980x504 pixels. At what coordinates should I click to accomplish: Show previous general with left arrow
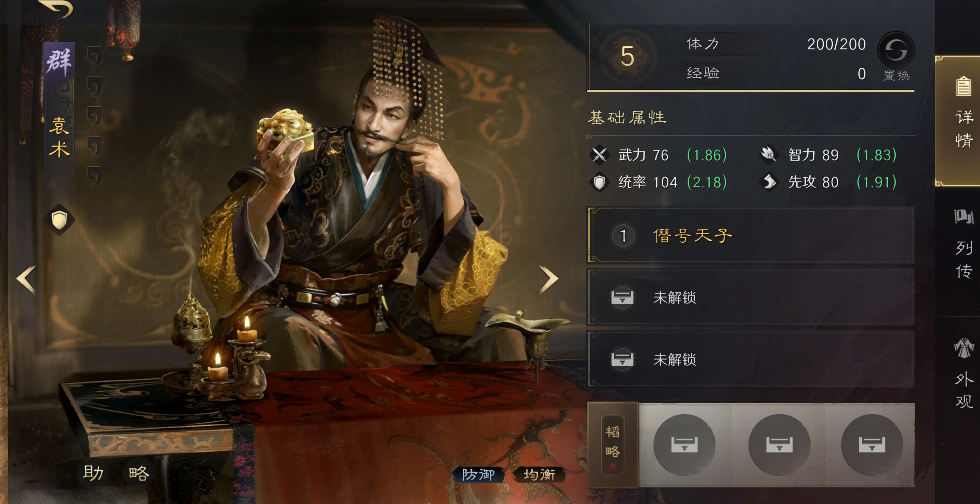click(27, 280)
